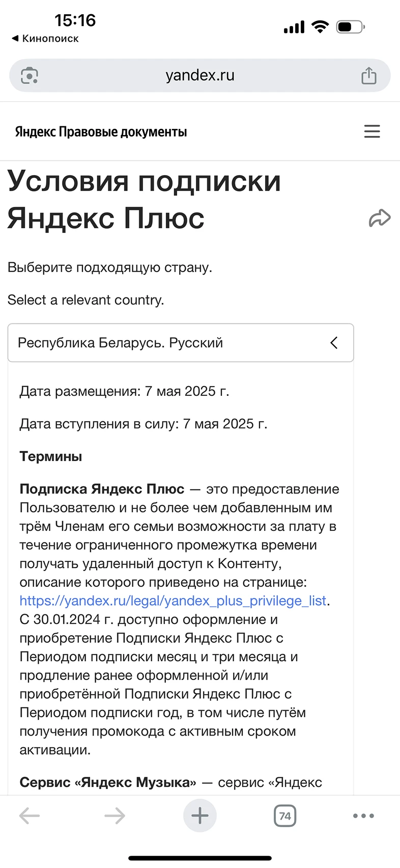
Task: Tap the home indicator bar at bottom
Action: tap(200, 858)
